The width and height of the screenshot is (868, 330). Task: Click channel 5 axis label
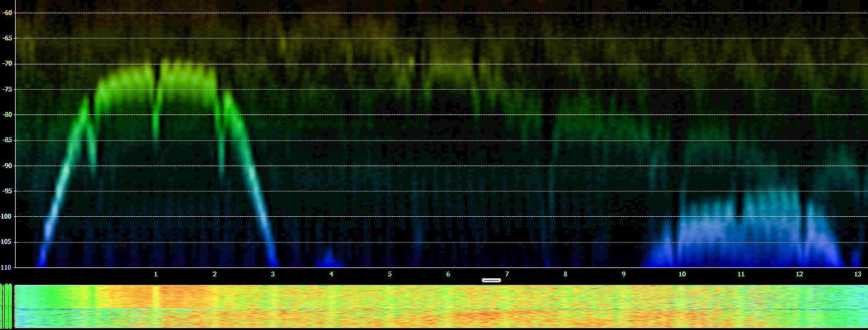pyautogui.click(x=389, y=274)
